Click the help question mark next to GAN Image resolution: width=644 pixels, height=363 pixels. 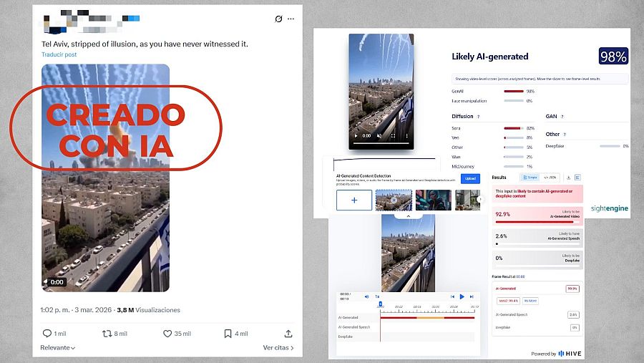tap(562, 117)
